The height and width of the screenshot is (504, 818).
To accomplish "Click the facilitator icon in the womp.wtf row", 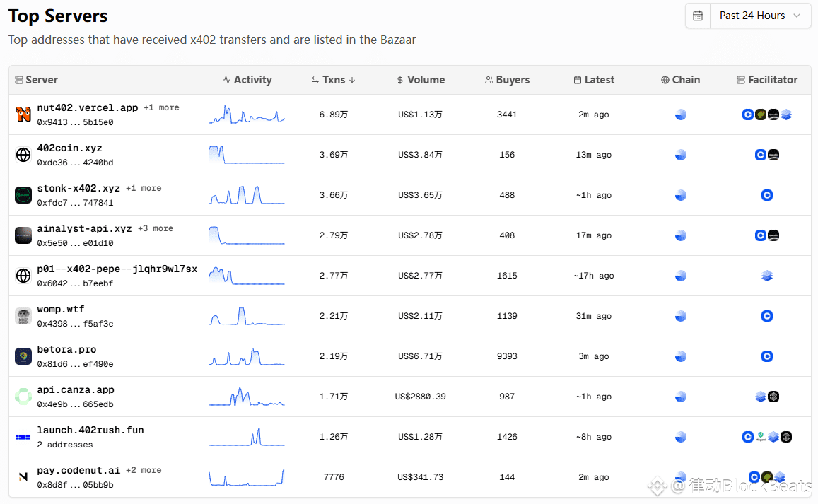I will 767,316.
